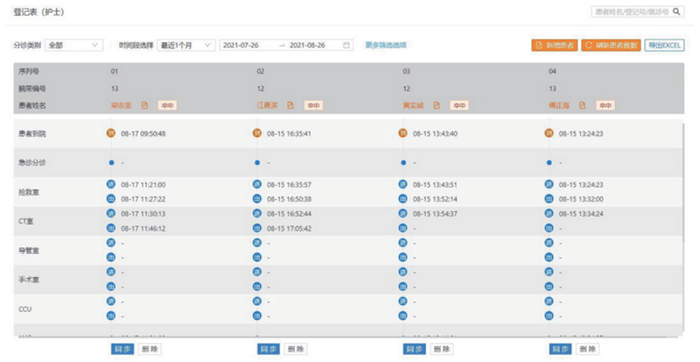Click patient 02 emergency triage dot marker
Image resolution: width=700 pixels, height=362 pixels.
coord(257,162)
